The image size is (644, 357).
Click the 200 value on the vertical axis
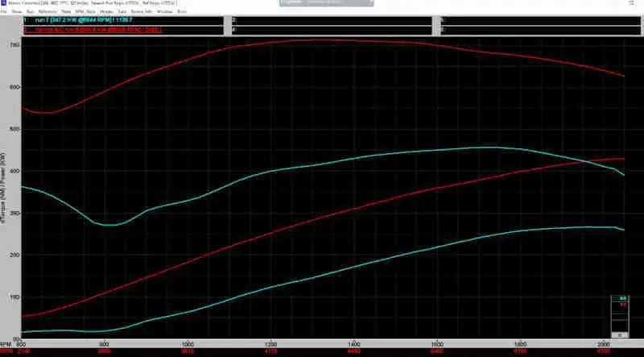tap(14, 255)
